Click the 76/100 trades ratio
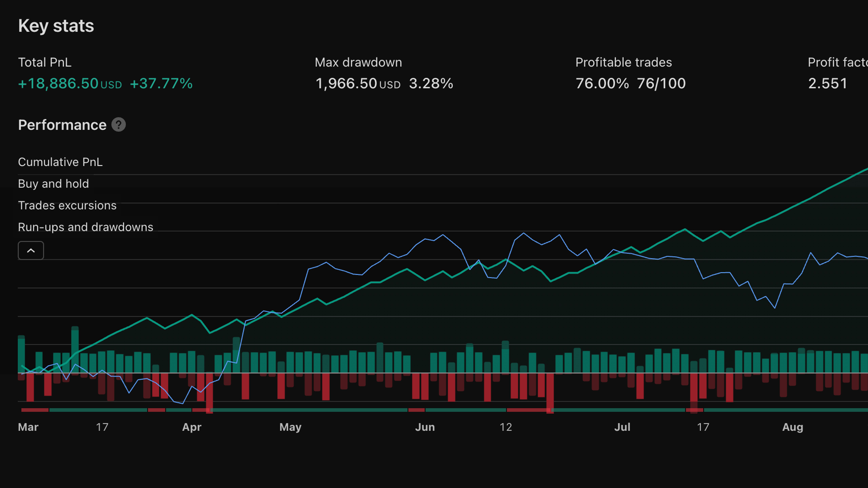 [x=662, y=83]
